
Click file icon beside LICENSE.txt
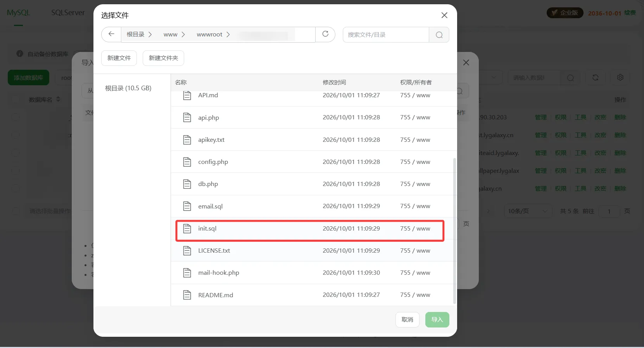click(x=187, y=250)
